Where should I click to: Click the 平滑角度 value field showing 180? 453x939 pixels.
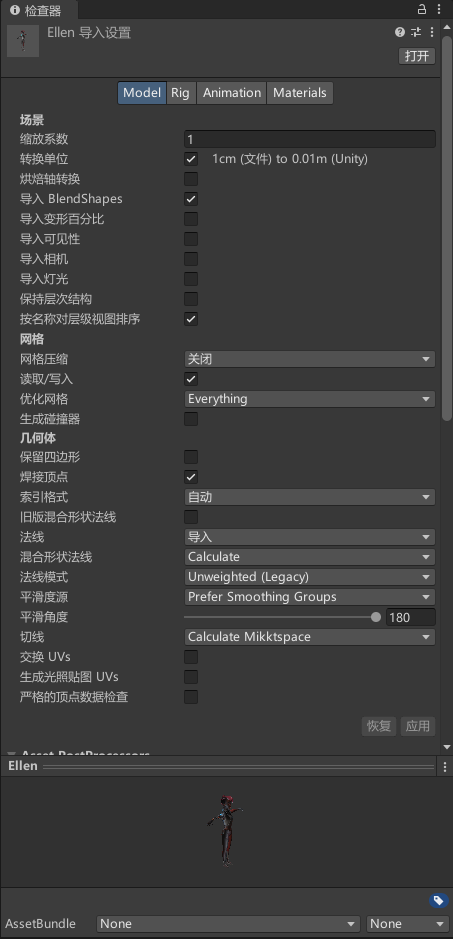point(410,617)
